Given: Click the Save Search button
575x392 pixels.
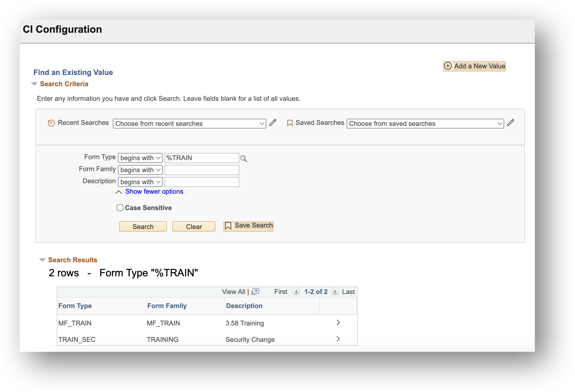Looking at the screenshot, I should [x=248, y=226].
